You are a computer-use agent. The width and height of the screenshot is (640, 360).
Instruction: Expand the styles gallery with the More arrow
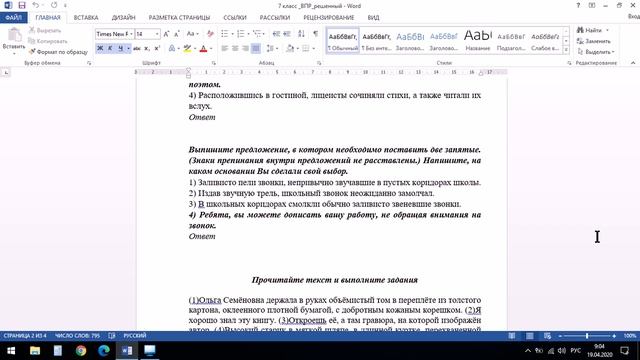[x=566, y=50]
